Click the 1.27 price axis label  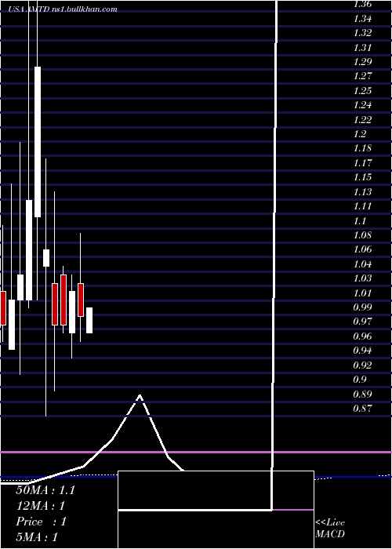coord(362,76)
